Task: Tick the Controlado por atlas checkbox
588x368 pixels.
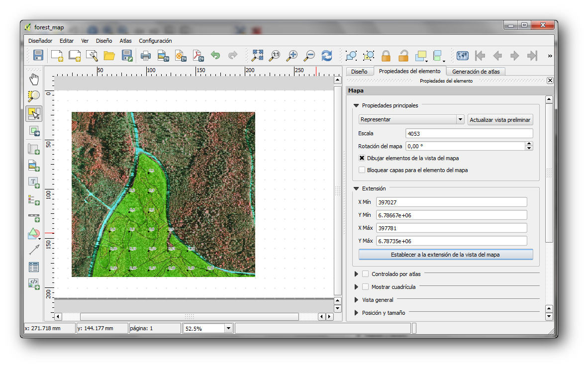Action: [365, 274]
